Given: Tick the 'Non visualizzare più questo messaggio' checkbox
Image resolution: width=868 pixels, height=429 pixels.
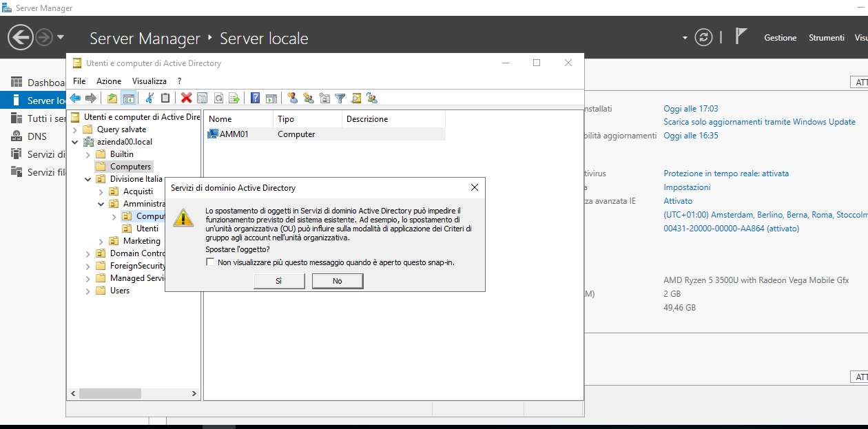Looking at the screenshot, I should pos(210,262).
